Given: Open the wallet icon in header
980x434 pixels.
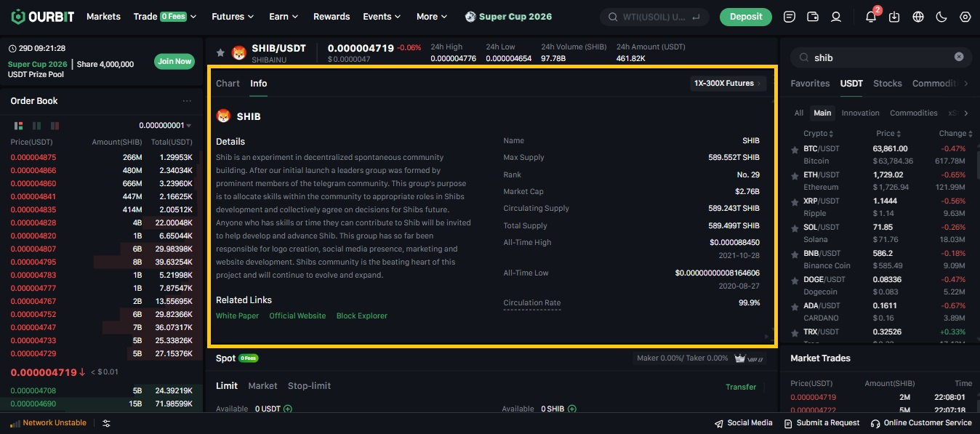Looking at the screenshot, I should pos(813,16).
